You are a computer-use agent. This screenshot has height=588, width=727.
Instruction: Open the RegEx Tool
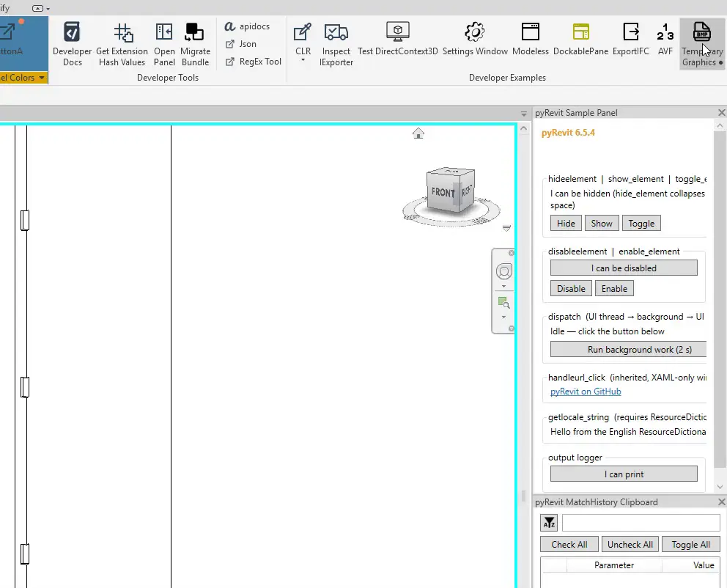pyautogui.click(x=254, y=62)
